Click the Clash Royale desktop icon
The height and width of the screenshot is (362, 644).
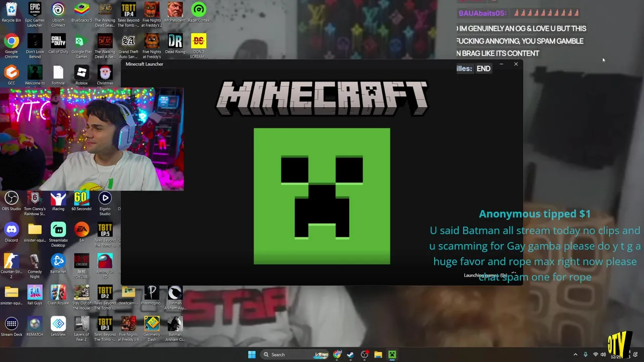coord(58,296)
